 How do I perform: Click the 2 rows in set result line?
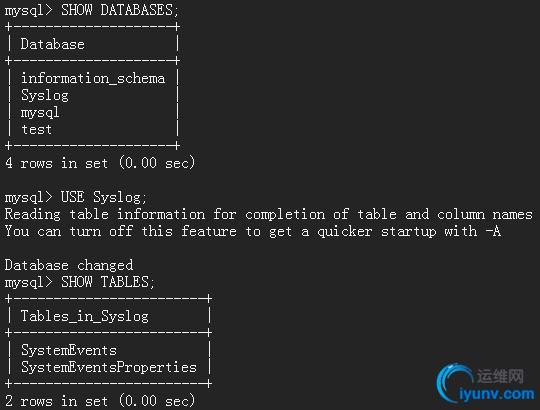(x=100, y=401)
